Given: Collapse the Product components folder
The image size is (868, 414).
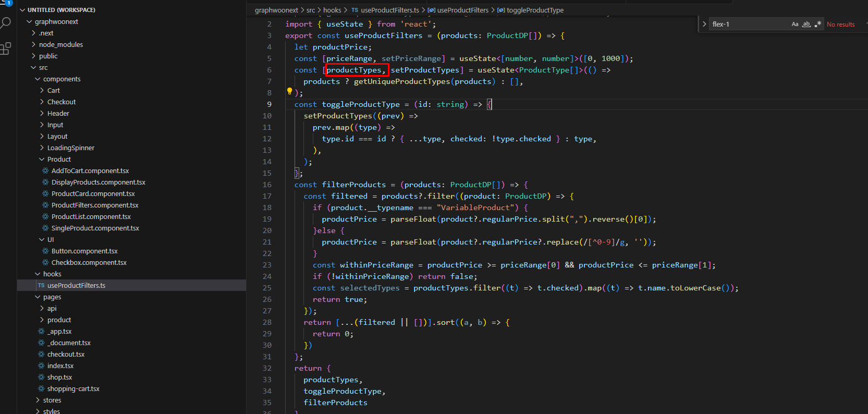Looking at the screenshot, I should point(58,160).
